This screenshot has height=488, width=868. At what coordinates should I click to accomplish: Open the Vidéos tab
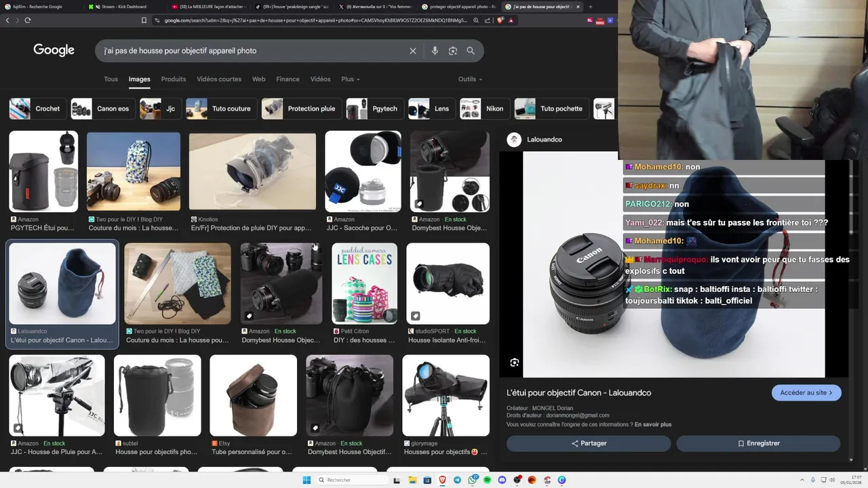point(320,79)
